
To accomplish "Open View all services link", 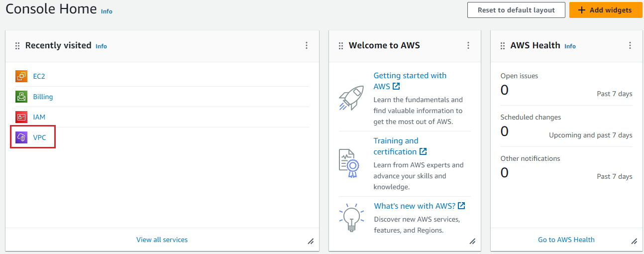I will tap(162, 240).
